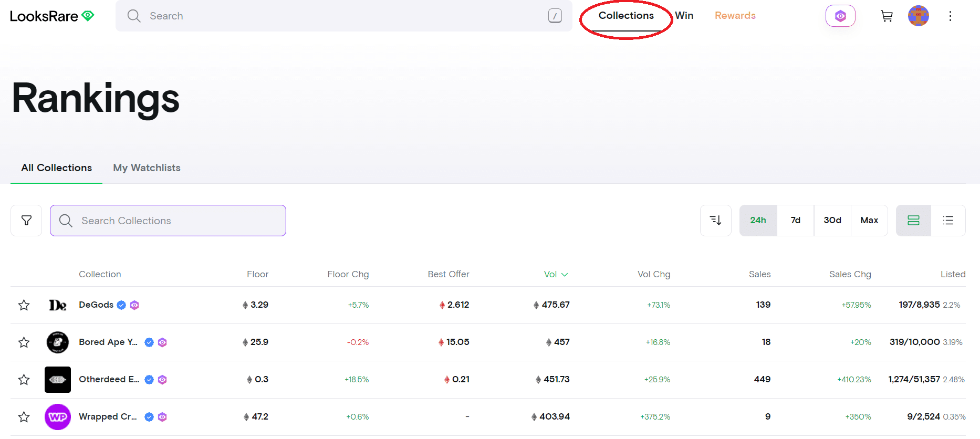The width and height of the screenshot is (980, 439).
Task: Click DeGods volume change +73.1%
Action: pyautogui.click(x=659, y=305)
